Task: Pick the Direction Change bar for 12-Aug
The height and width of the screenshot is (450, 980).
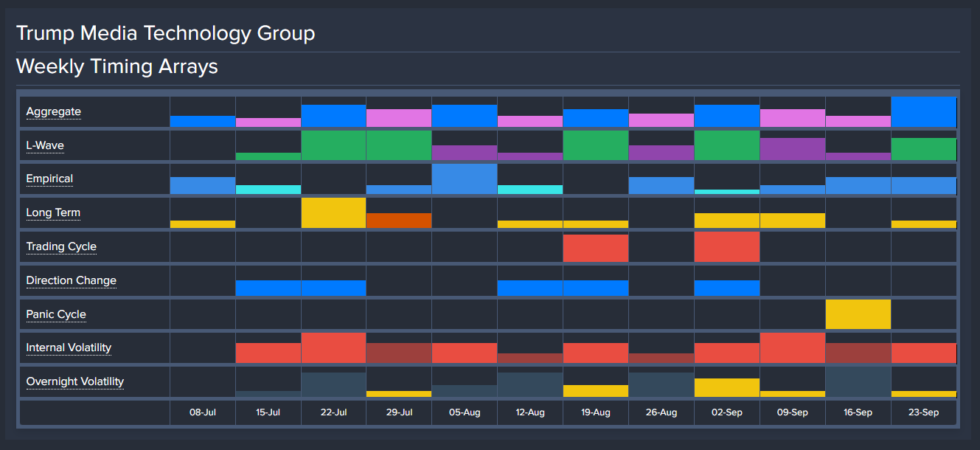Action: click(x=530, y=288)
